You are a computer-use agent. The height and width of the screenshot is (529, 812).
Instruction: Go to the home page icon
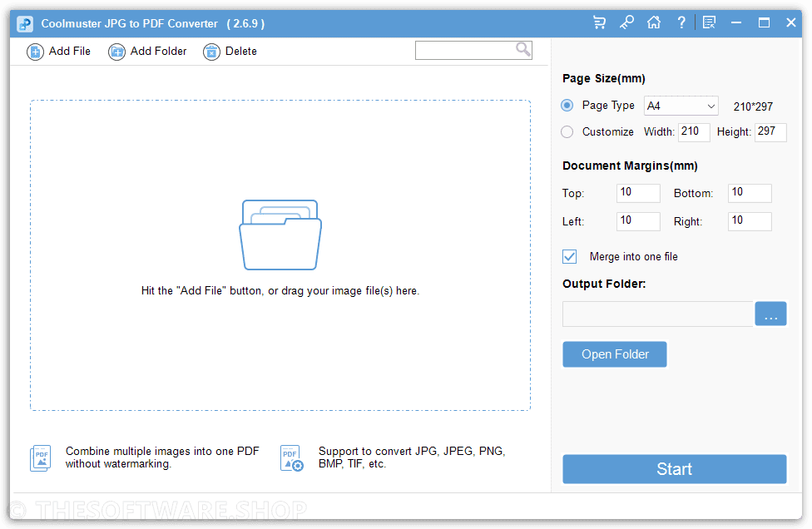tap(654, 22)
